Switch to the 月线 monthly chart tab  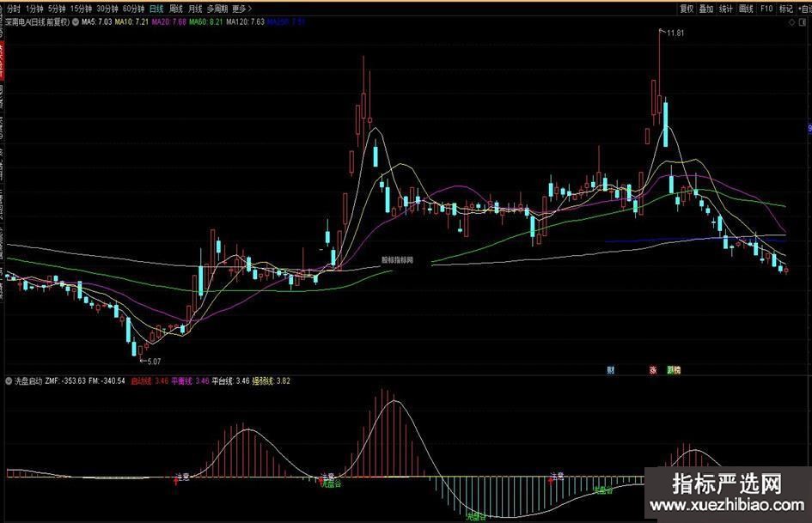[x=195, y=9]
